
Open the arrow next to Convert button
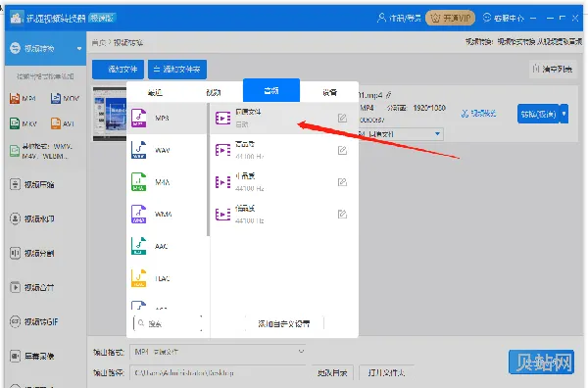tap(564, 114)
